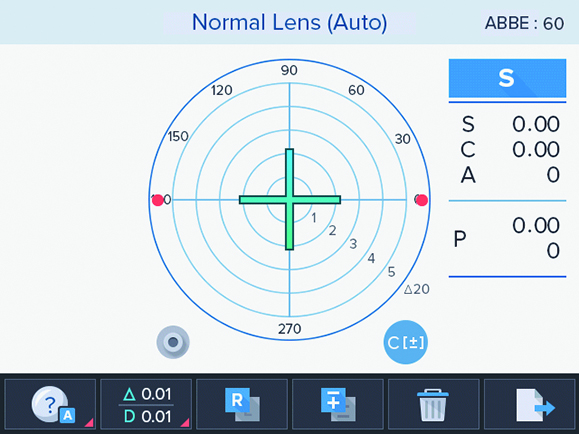The width and height of the screenshot is (579, 434).
Task: Click the green alignment cross target
Action: (290, 200)
